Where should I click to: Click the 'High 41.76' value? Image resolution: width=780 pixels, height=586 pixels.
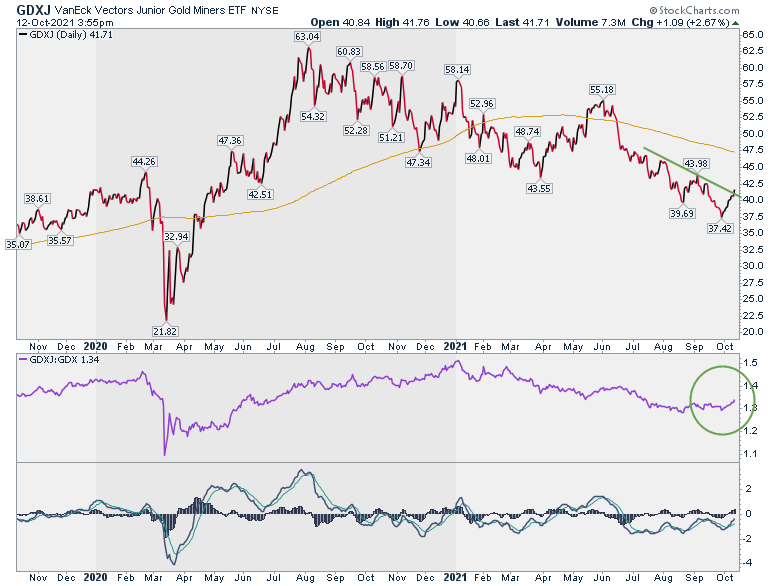[402, 22]
